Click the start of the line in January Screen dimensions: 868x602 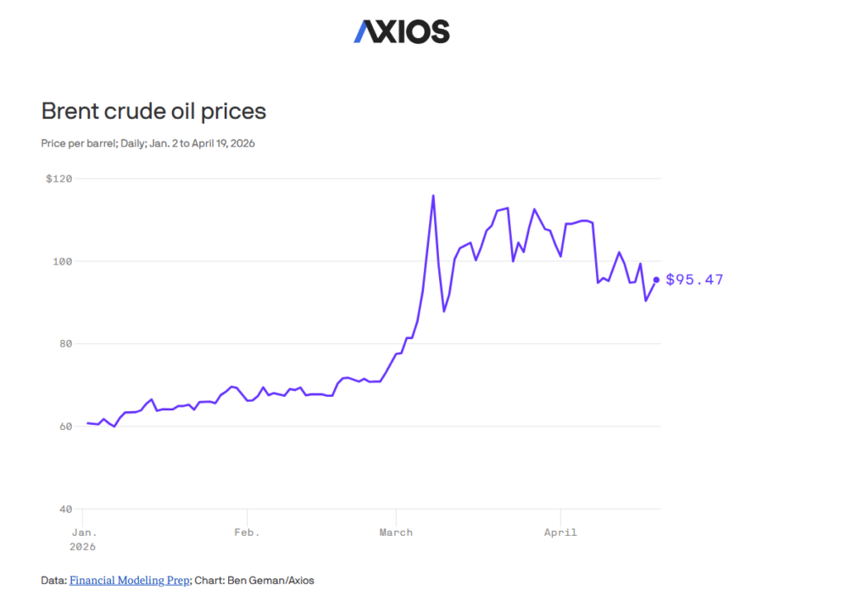pos(87,422)
